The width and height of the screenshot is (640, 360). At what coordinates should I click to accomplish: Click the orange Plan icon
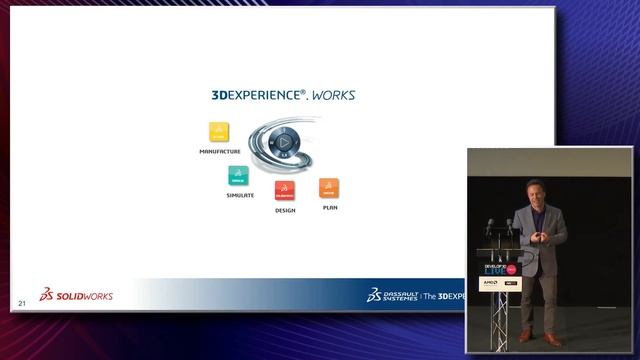329,188
